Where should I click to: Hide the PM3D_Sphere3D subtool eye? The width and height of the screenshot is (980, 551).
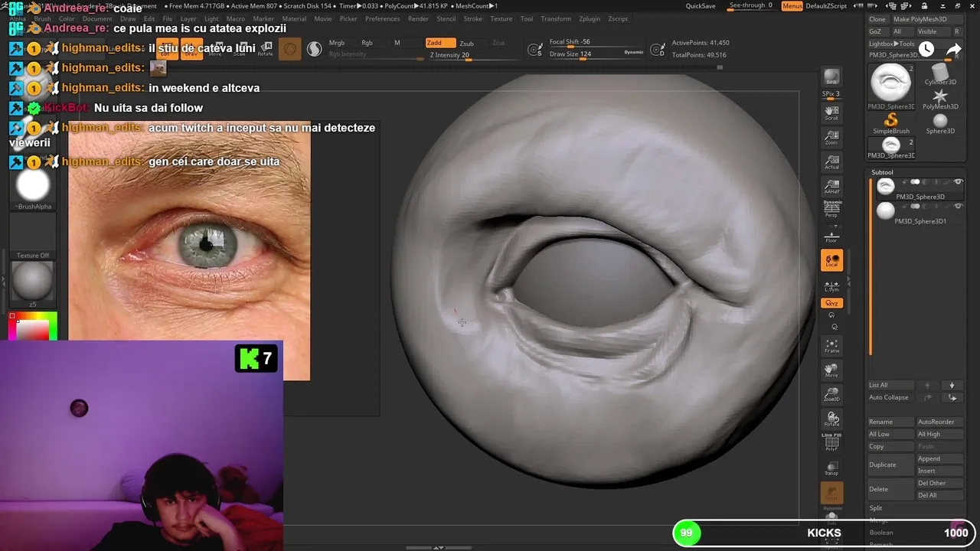coord(958,181)
